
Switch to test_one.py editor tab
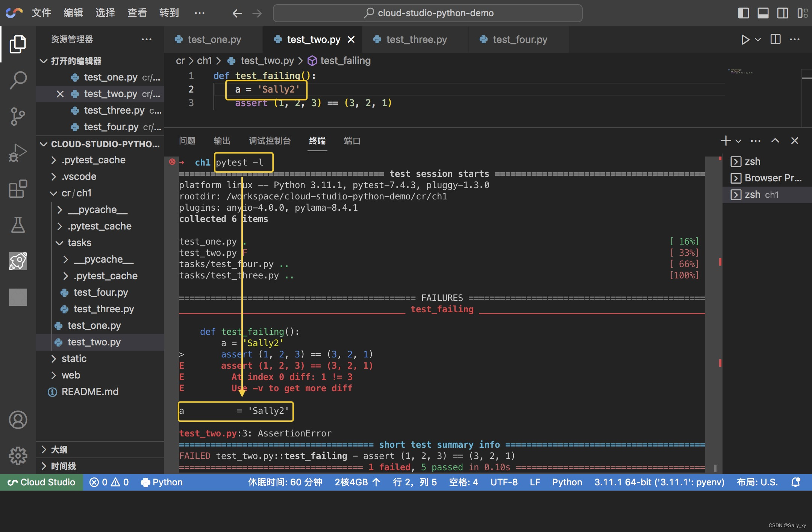tap(214, 40)
